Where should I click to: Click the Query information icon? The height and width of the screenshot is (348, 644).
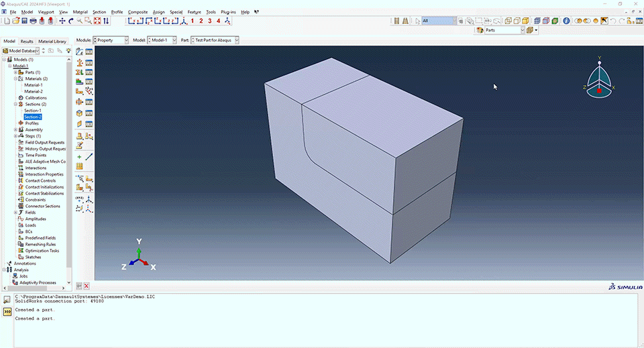(566, 21)
